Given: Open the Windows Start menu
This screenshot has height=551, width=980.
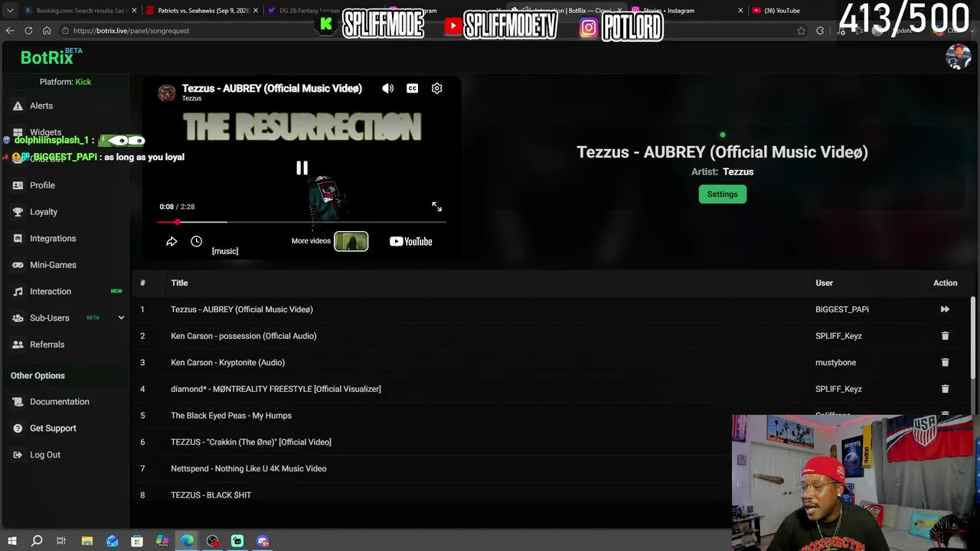Looking at the screenshot, I should pyautogui.click(x=11, y=542).
